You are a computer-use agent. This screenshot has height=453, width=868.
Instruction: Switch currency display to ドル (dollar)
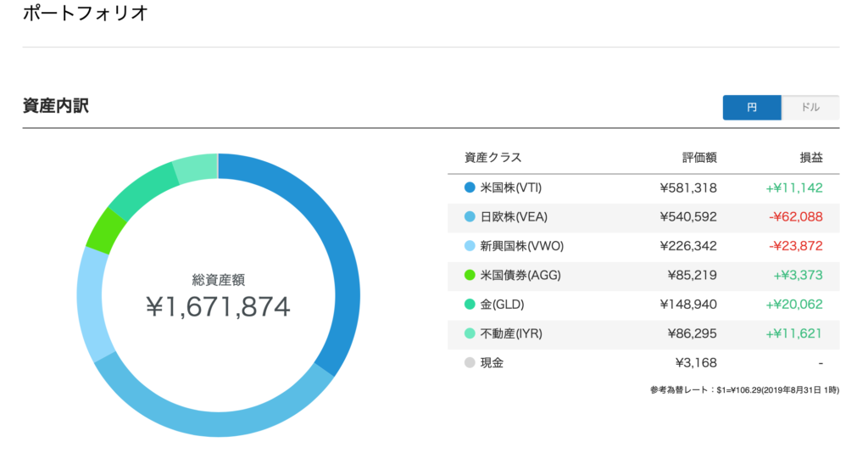(x=810, y=108)
